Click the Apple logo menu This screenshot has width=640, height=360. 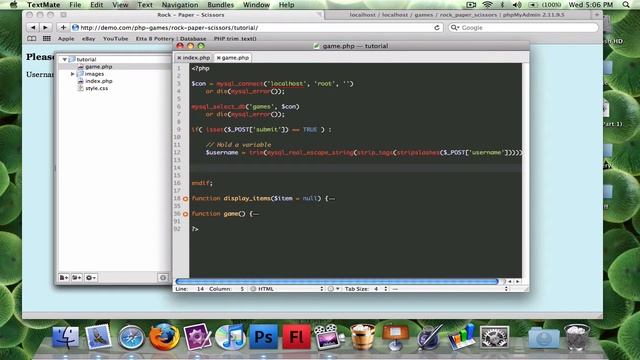click(x=13, y=5)
